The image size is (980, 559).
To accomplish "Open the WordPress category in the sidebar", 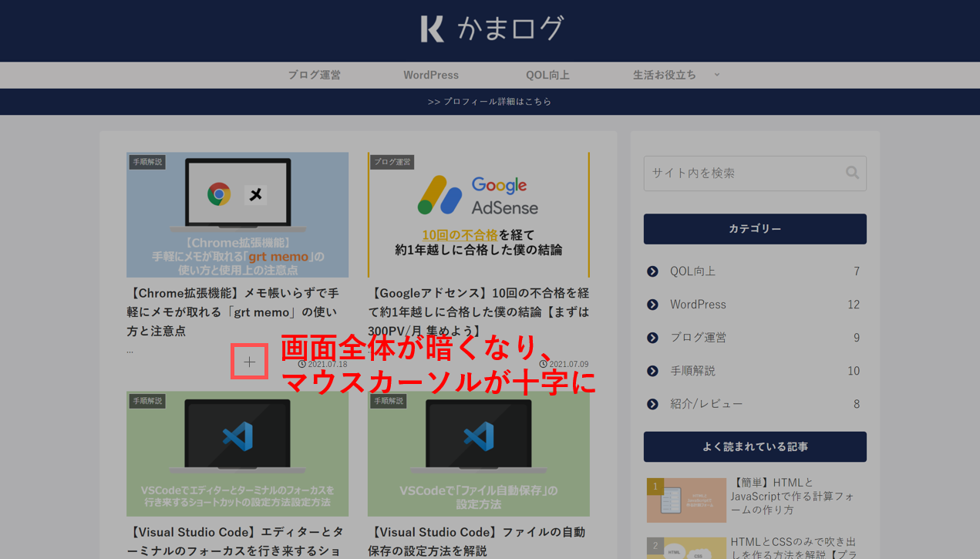I will coord(698,305).
